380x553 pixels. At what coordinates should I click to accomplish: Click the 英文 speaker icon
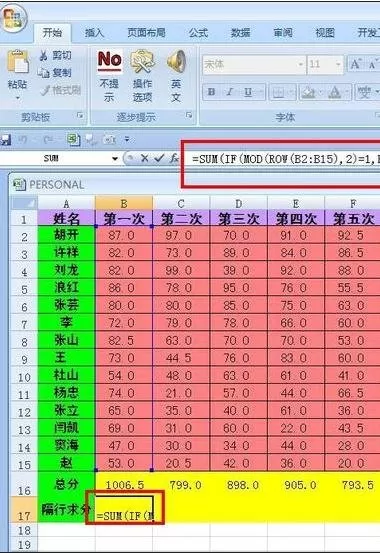176,61
